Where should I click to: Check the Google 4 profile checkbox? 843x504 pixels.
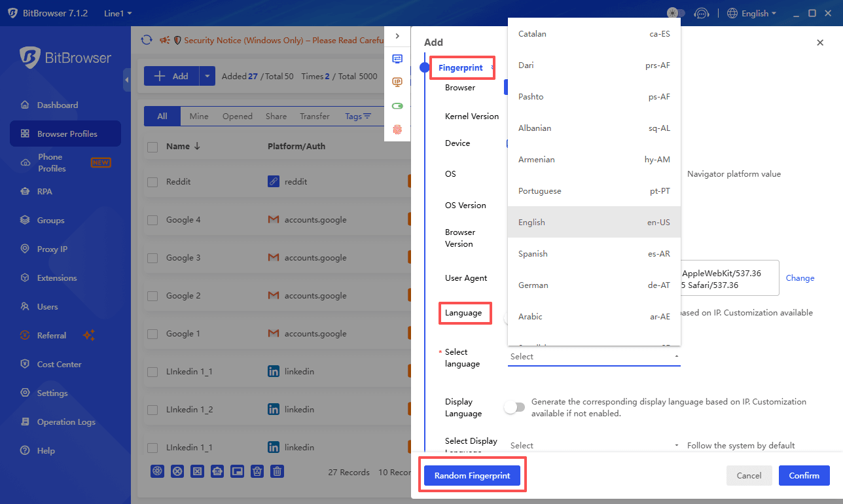tap(152, 220)
